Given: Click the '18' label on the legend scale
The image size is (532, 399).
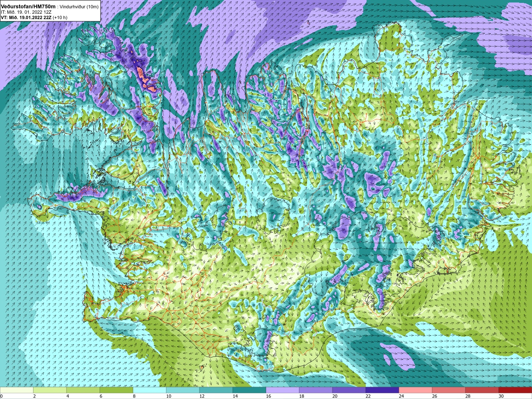Looking at the screenshot, I should (302, 396).
